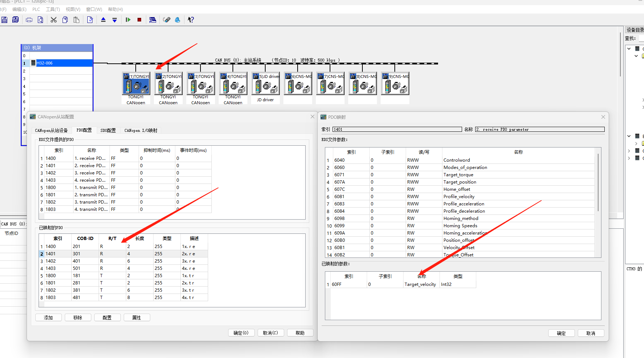
Task: Click the device configuration list icon
Action: pos(153,20)
